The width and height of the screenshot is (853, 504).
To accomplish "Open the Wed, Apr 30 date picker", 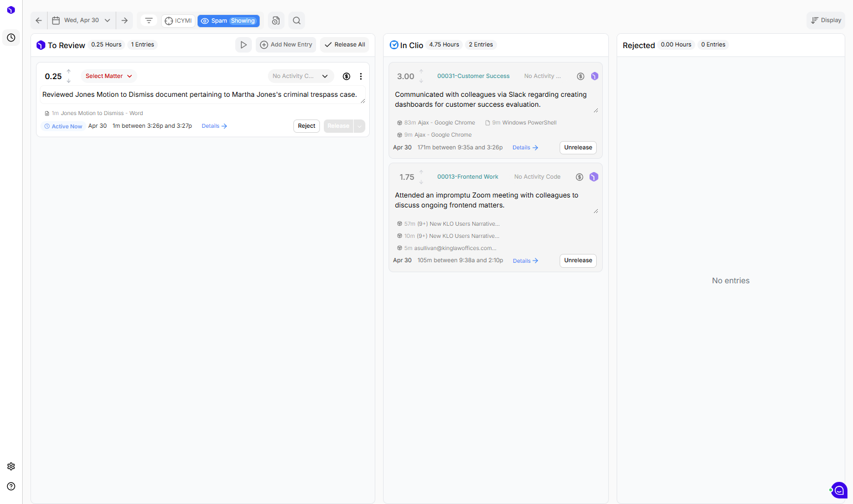I will (x=82, y=20).
